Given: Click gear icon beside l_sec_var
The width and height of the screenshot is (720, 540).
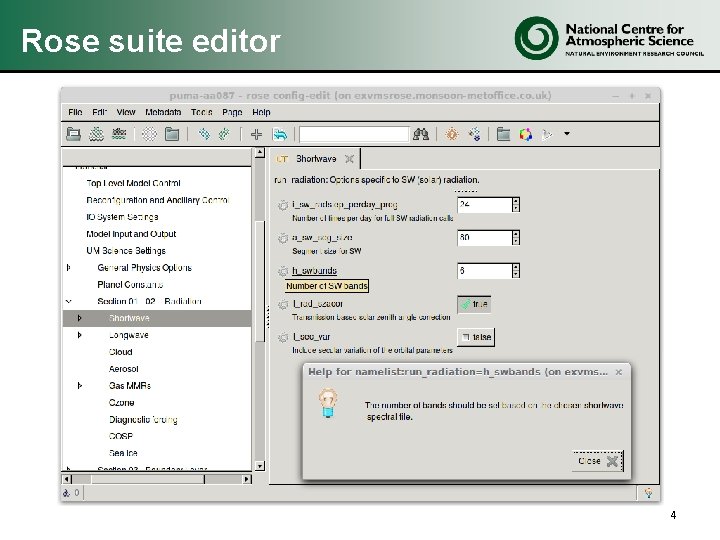Looking at the screenshot, I should 283,338.
